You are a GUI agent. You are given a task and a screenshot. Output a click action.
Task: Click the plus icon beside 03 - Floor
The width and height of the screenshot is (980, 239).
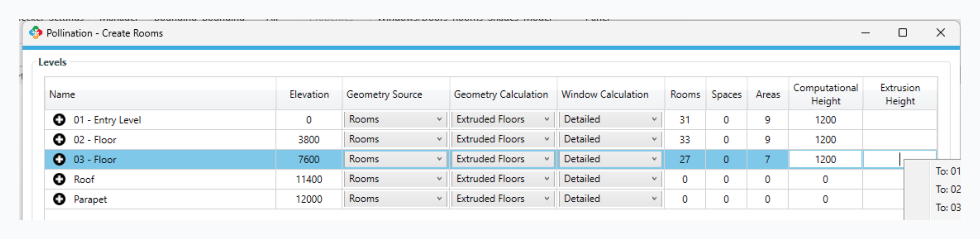click(59, 159)
